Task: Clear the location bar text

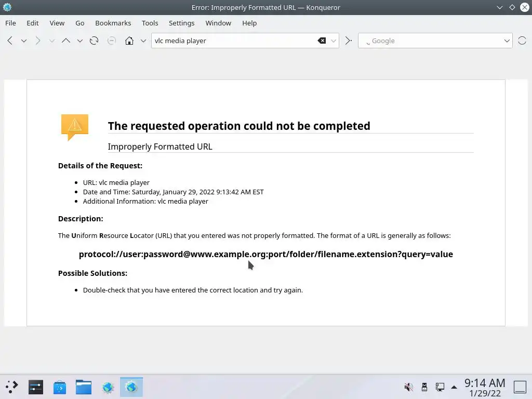Action: 322,41
